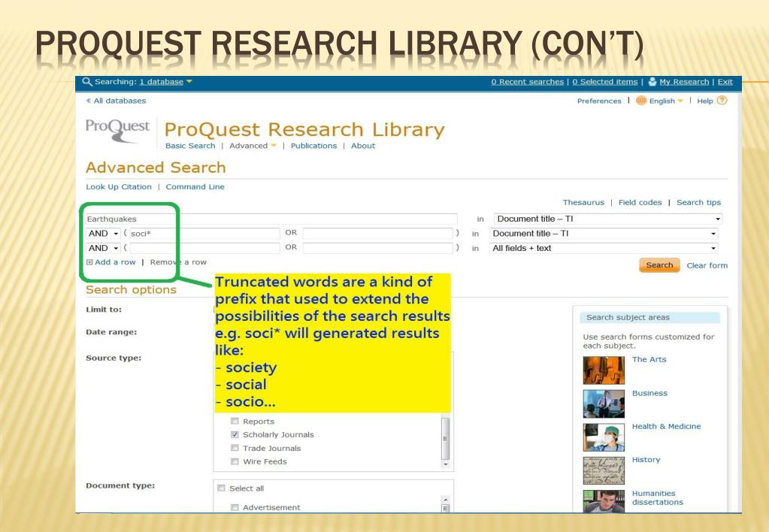
Task: Open the Health & Medicine subject link
Action: 667,427
